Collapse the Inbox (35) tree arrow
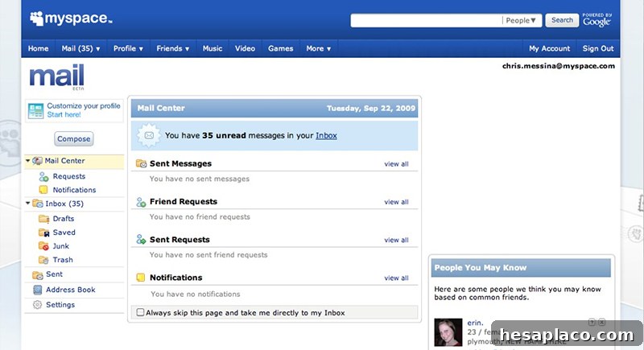Screen dimensions: 644x350 27,203
